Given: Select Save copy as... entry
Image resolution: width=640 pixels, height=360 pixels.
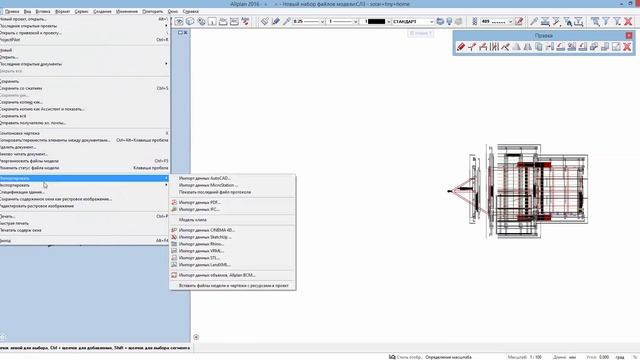Looking at the screenshot, I should pyautogui.click(x=84, y=102).
